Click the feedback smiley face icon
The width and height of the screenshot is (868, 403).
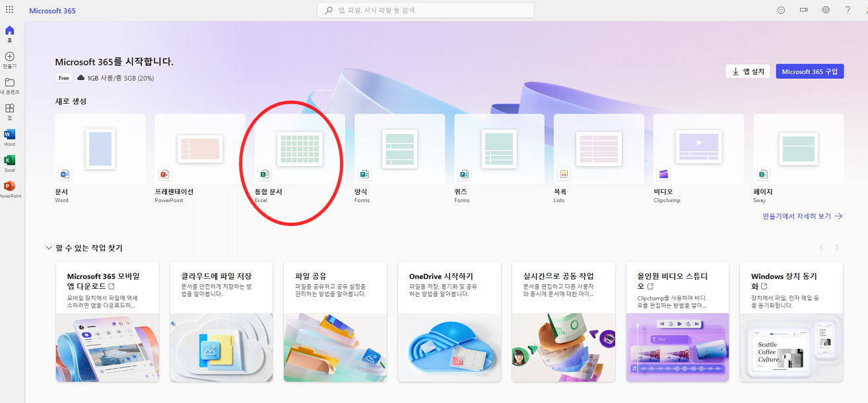pos(782,10)
